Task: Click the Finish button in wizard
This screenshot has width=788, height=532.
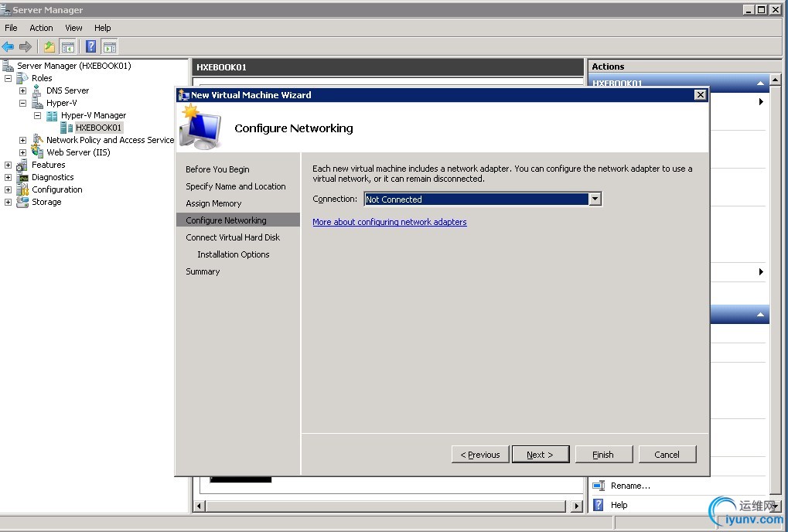Action: coord(603,454)
